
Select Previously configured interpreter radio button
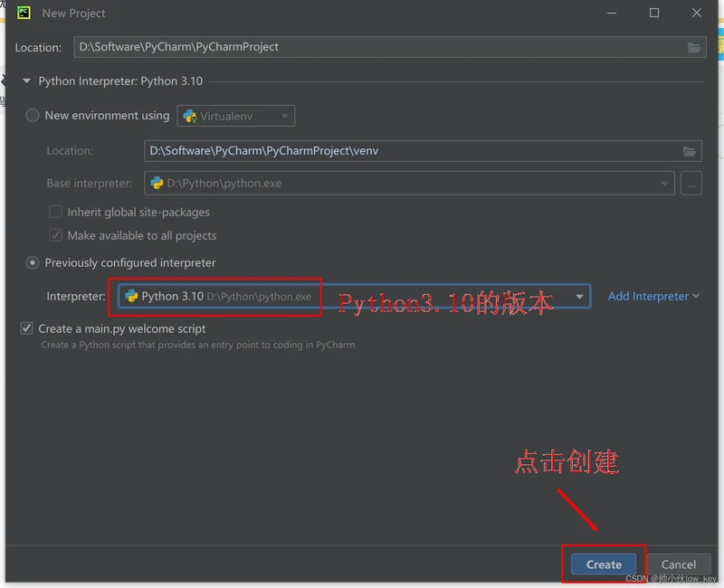point(33,262)
